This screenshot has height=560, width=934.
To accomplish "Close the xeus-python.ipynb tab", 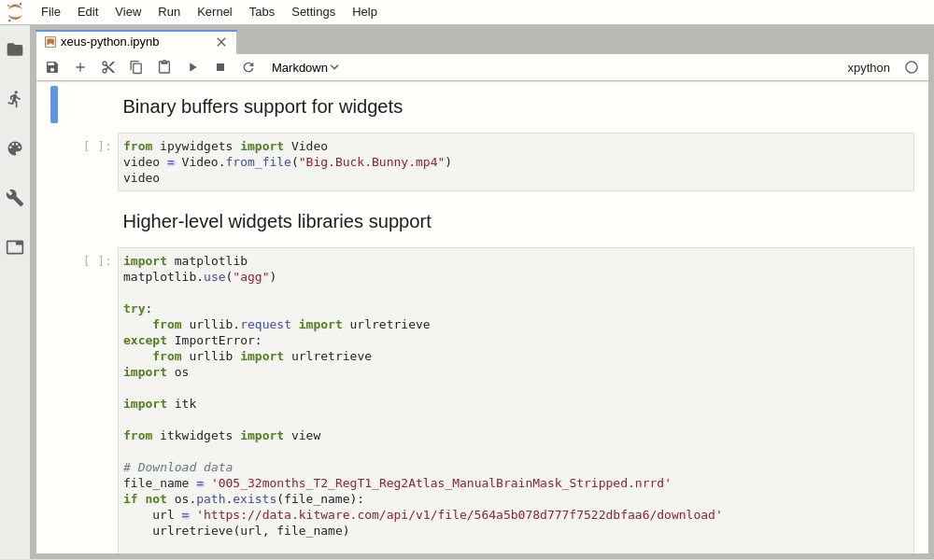I will click(221, 42).
